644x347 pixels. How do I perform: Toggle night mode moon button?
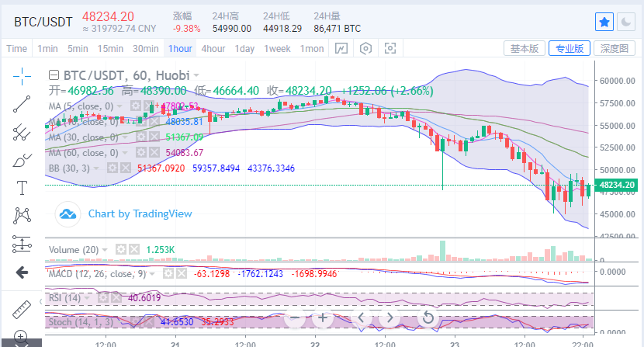pyautogui.click(x=626, y=22)
